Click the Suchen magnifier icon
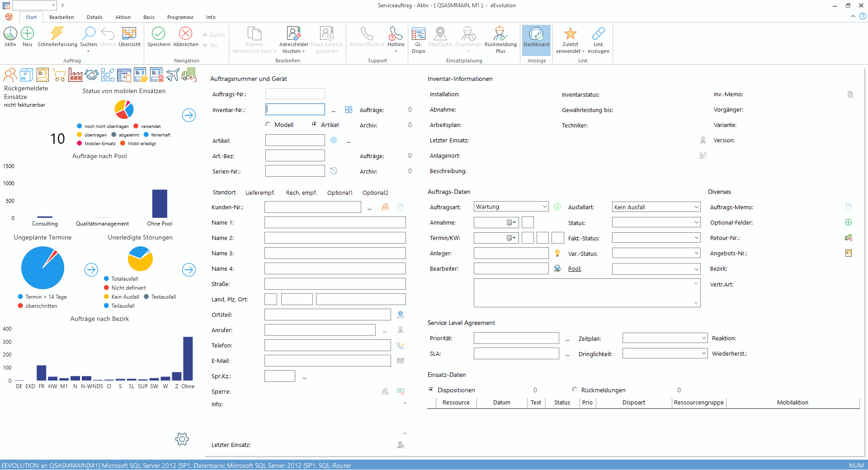 pyautogui.click(x=89, y=34)
